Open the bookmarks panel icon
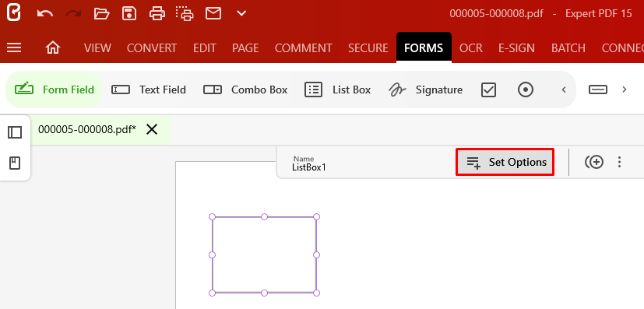The height and width of the screenshot is (309, 644). click(x=15, y=163)
